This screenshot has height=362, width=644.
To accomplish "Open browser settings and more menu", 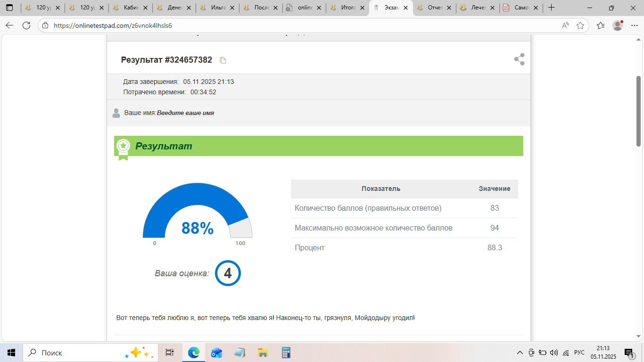I will (x=634, y=25).
